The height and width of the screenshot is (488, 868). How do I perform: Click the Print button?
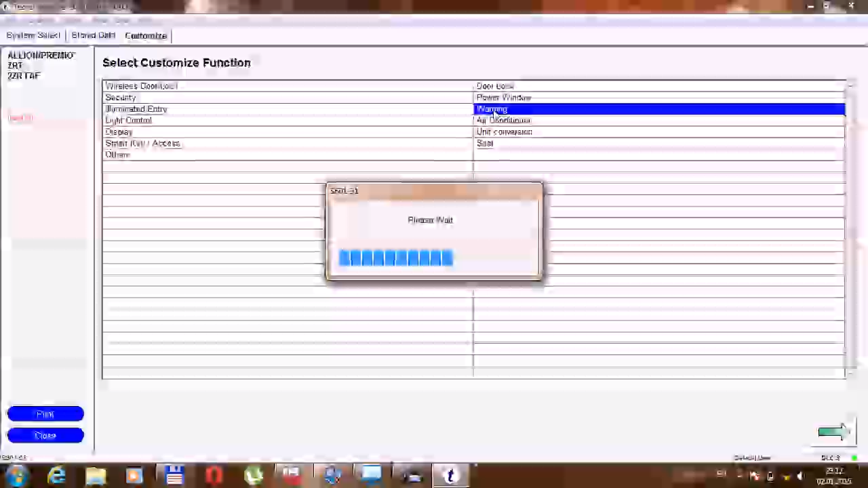(x=45, y=413)
